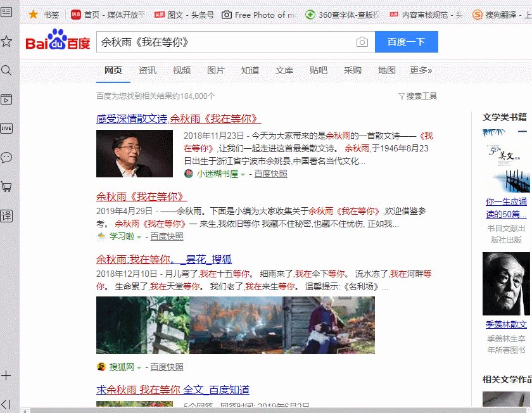Viewport: 532px width, 413px height.
Task: Open result 余秋雨:我在等你。_昙花_搜狐
Action: [x=164, y=260]
